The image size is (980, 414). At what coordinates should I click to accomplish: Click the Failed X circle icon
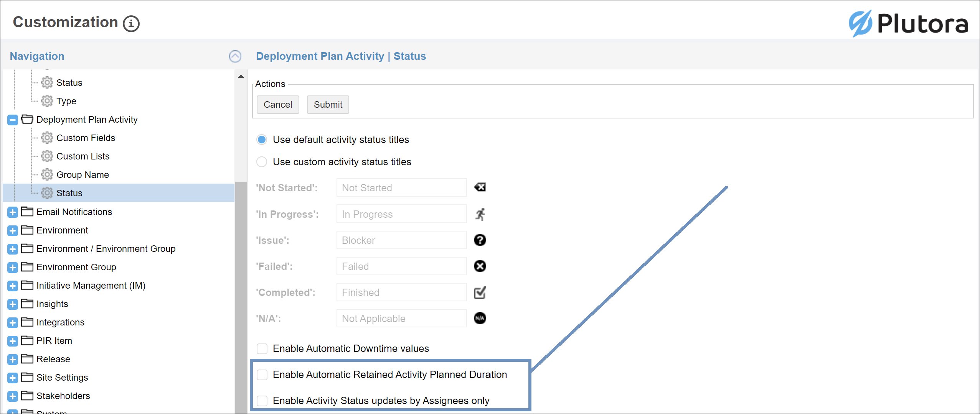tap(480, 266)
